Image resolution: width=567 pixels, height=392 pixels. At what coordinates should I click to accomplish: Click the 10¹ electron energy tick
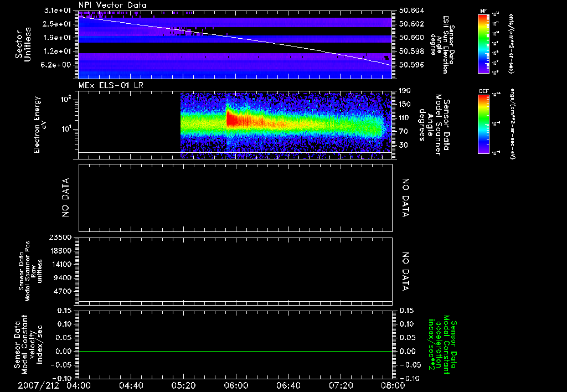[x=66, y=129]
